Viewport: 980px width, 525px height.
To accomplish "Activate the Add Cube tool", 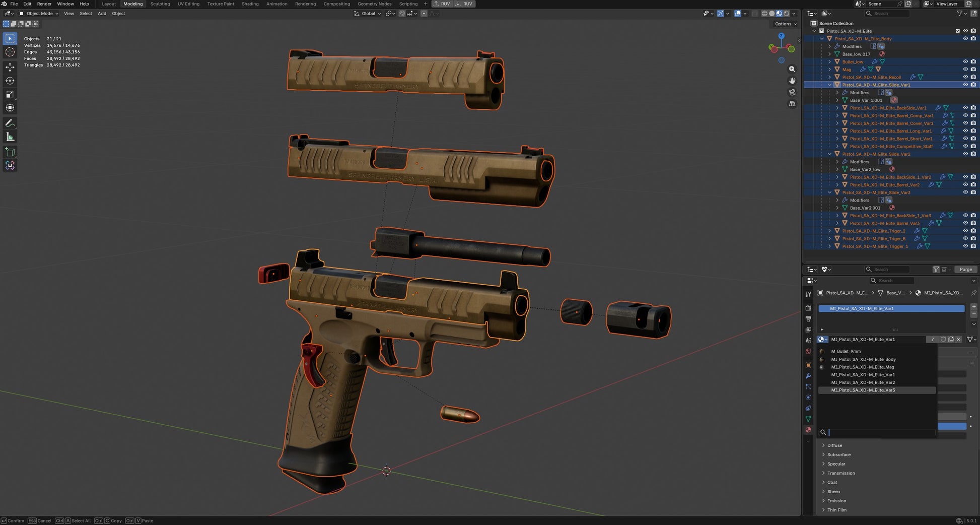I will click(10, 152).
